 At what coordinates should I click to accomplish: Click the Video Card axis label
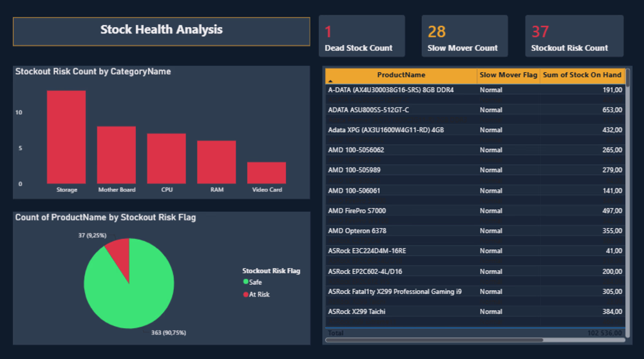267,189
